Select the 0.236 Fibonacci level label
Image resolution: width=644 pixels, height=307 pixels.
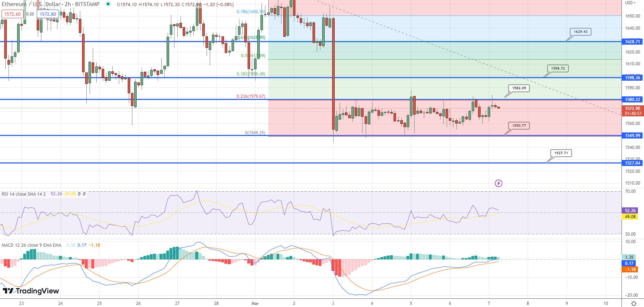coord(251,96)
